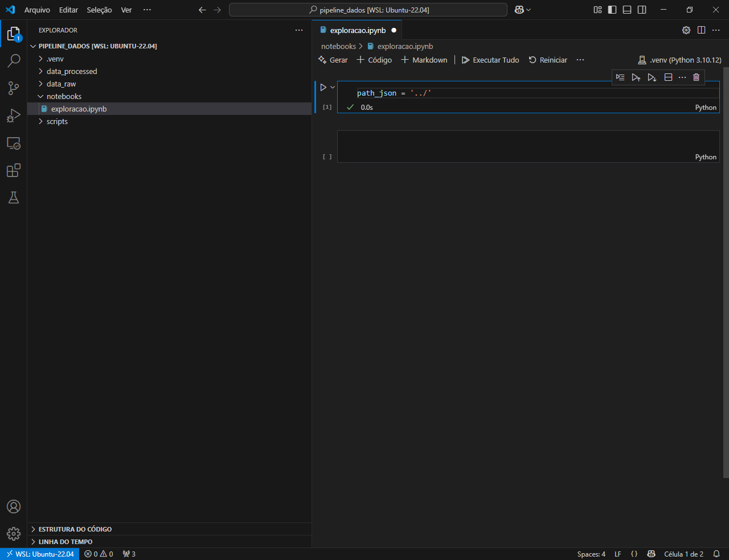Expand Estrutura do Código section

tap(169, 529)
